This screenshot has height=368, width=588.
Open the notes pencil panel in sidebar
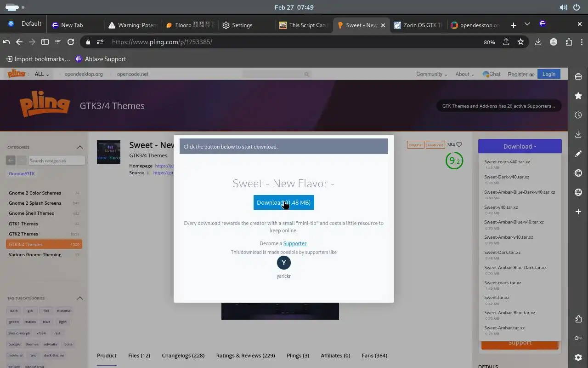(x=578, y=154)
